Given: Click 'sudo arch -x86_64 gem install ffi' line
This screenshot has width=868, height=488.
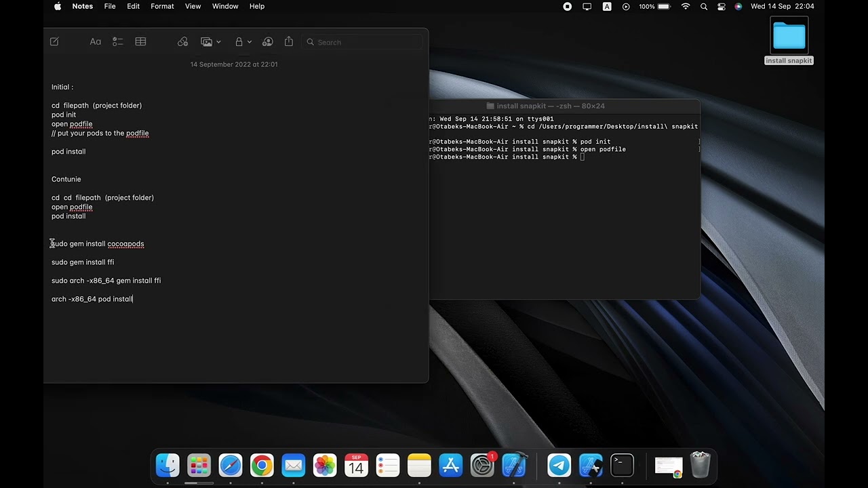Looking at the screenshot, I should click(x=106, y=281).
